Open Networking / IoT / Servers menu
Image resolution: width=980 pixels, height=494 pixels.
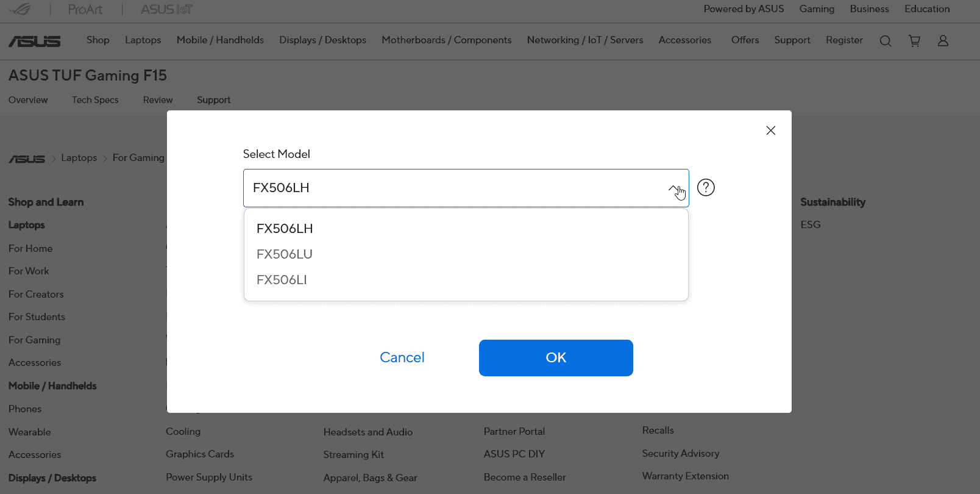tap(585, 40)
